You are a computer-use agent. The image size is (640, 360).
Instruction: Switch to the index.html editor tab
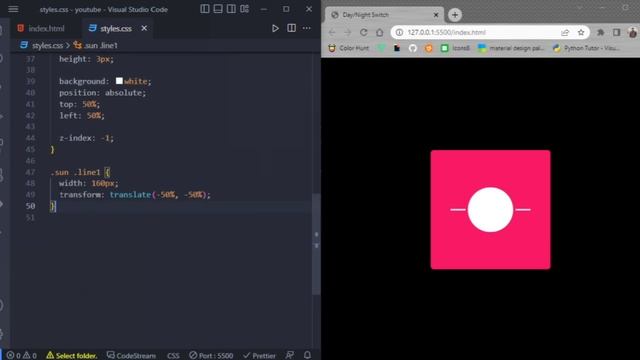coord(41,29)
